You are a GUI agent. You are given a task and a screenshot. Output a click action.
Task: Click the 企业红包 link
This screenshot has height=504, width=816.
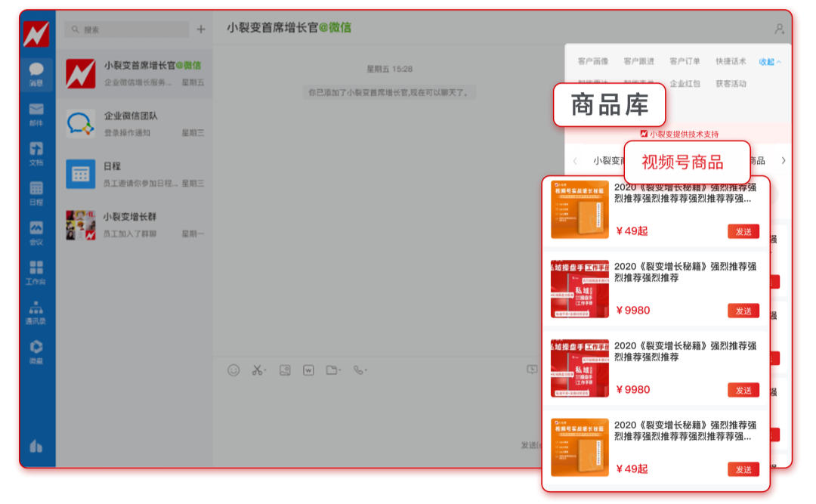point(686,83)
